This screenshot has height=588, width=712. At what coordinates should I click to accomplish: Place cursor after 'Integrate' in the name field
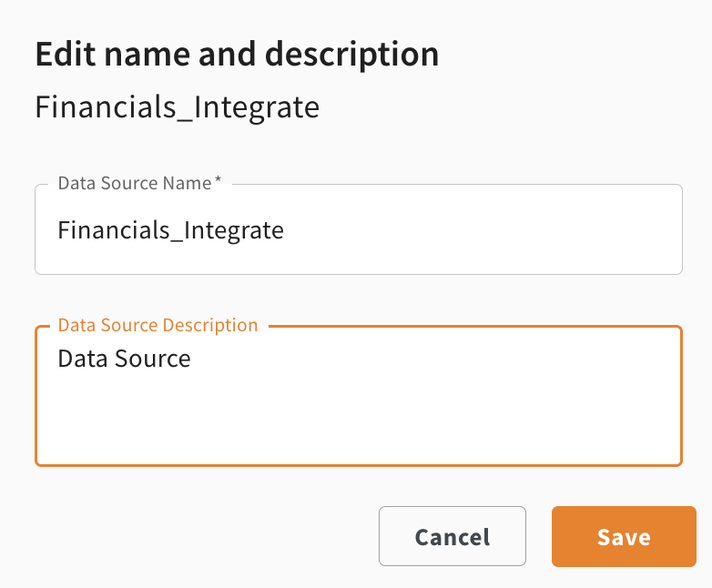point(285,229)
